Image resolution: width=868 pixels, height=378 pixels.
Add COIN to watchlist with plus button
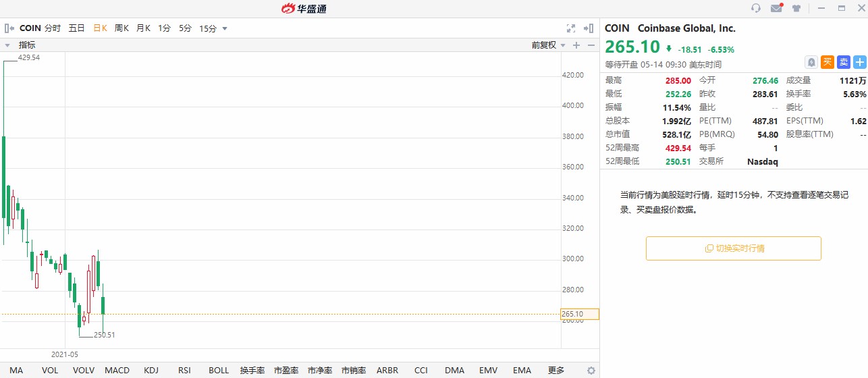pos(860,62)
